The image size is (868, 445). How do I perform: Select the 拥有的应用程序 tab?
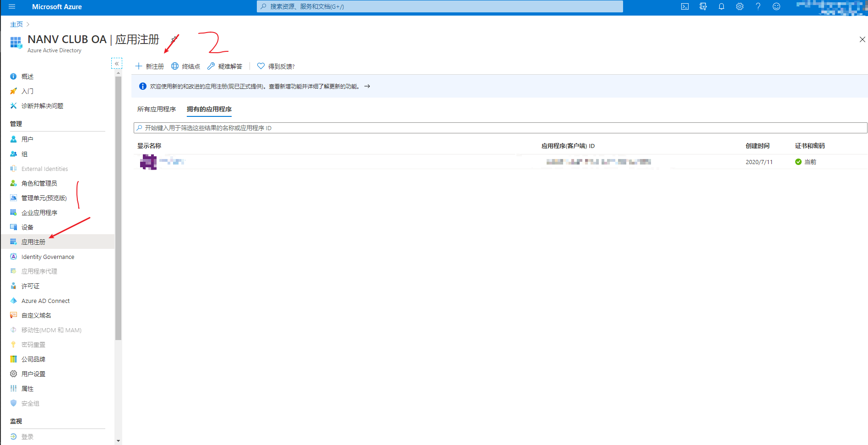pyautogui.click(x=209, y=109)
